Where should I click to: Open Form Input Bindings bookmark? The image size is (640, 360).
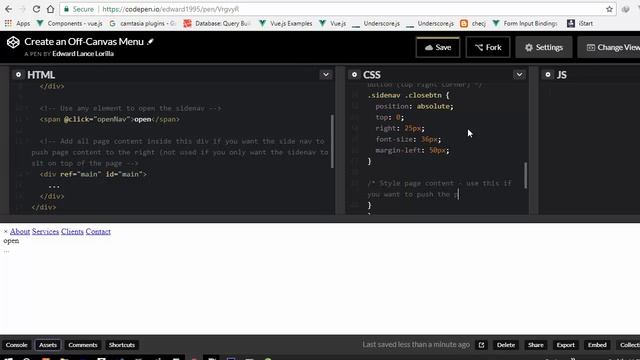click(x=525, y=24)
